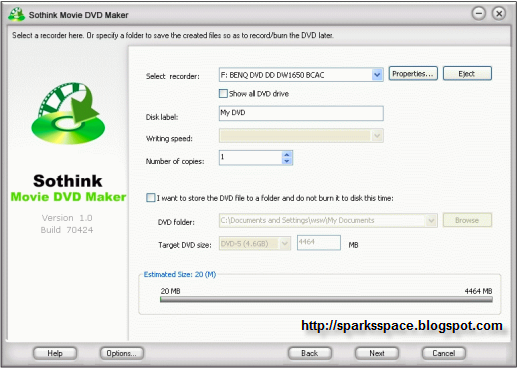Click the Browse button for DVD folder
Screen dimensions: 518x368
tap(467, 220)
